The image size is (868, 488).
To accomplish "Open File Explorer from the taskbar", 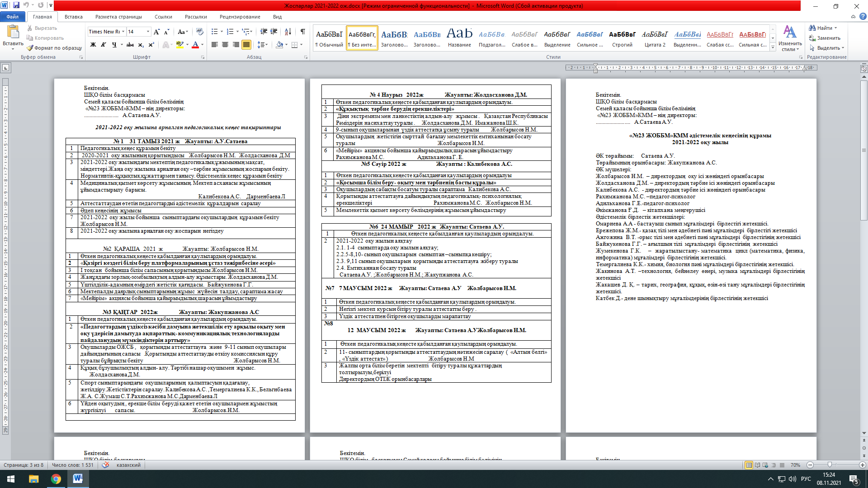I will click(x=34, y=479).
